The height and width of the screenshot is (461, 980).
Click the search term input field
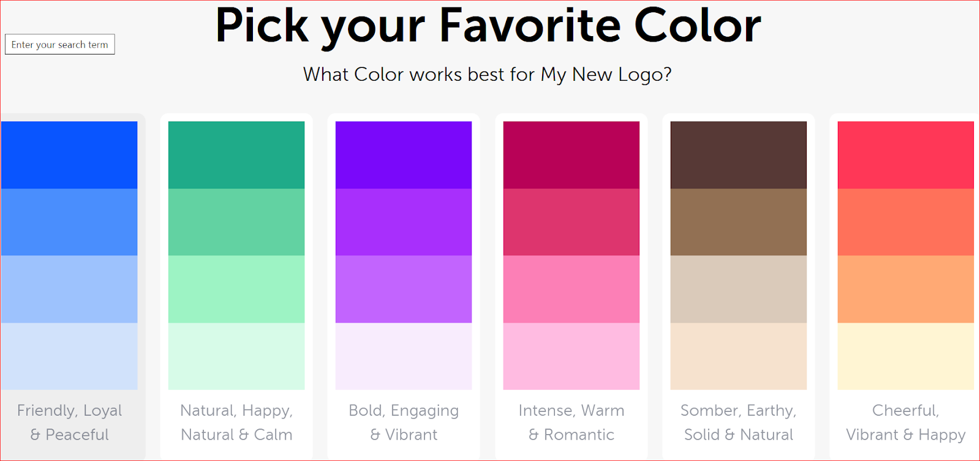pyautogui.click(x=60, y=44)
